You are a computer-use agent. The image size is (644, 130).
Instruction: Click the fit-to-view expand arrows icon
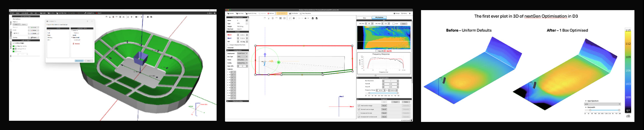tap(280, 18)
